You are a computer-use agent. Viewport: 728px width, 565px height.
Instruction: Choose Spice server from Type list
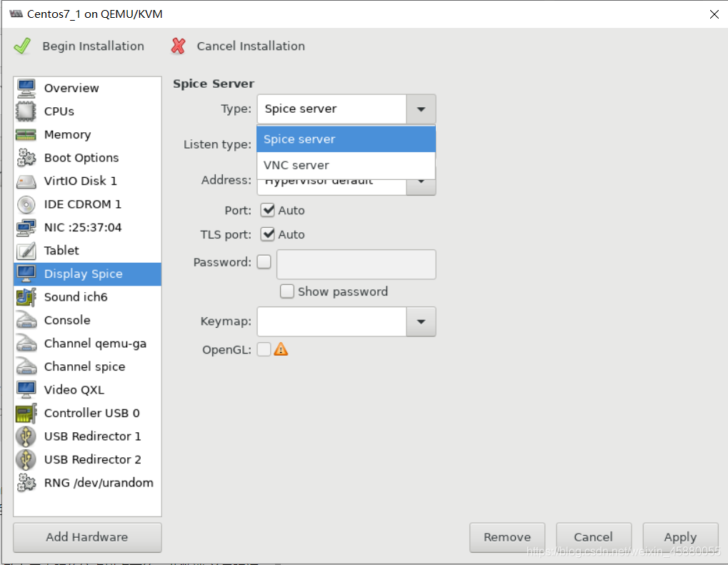coord(346,139)
